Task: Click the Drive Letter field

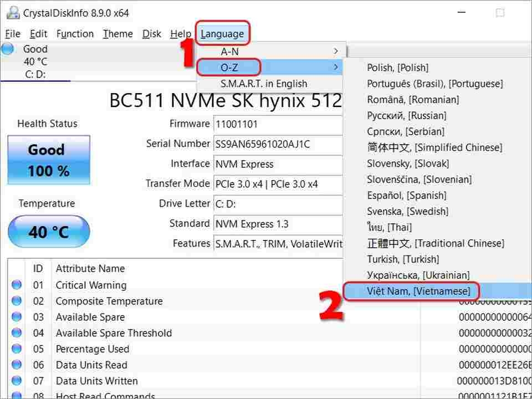Action: (278, 204)
